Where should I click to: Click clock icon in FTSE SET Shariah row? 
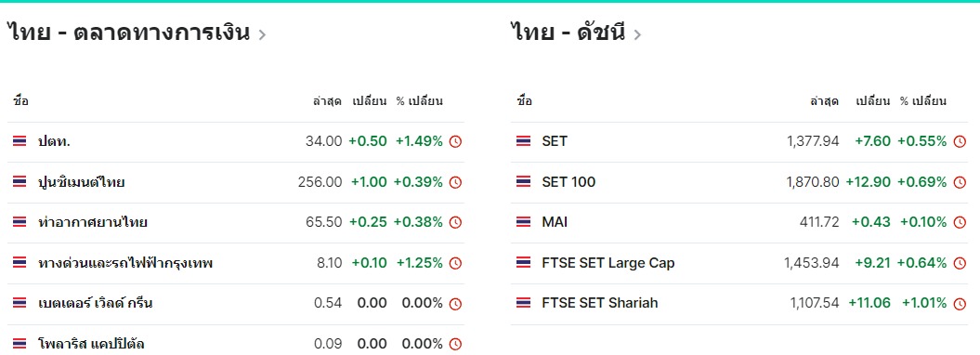(960, 304)
